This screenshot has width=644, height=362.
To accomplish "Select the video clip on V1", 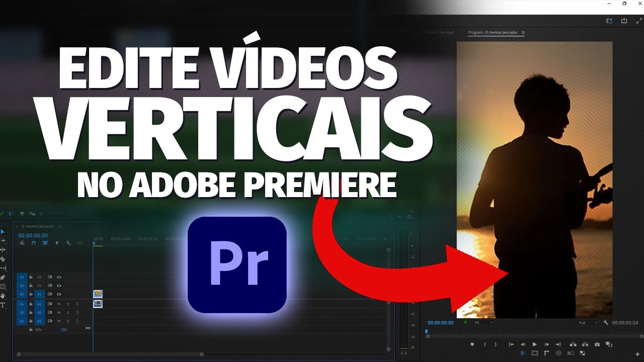I will (x=98, y=294).
